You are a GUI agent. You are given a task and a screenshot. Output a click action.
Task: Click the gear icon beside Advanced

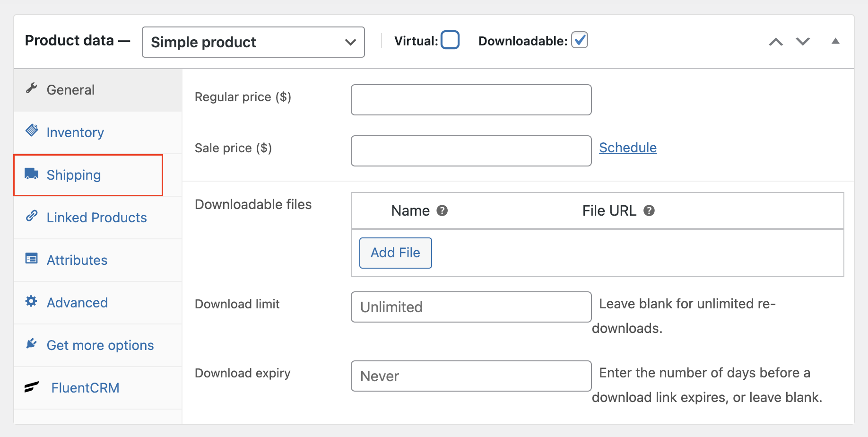click(x=31, y=302)
